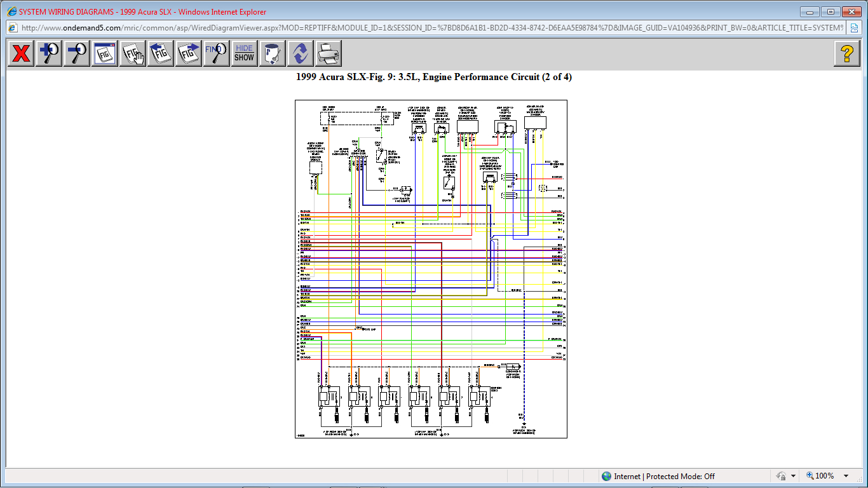Viewport: 868px width, 488px height.
Task: Zoom out with the minus magnifier icon
Action: pos(77,53)
